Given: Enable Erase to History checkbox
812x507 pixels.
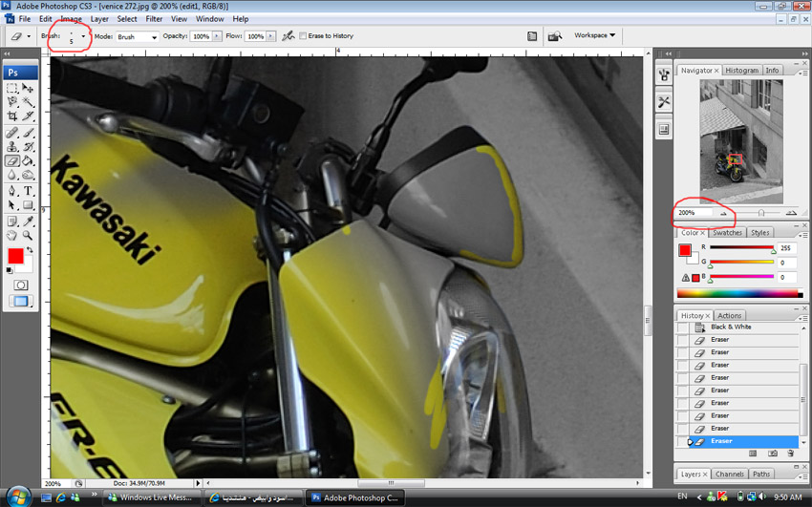Looking at the screenshot, I should point(303,35).
